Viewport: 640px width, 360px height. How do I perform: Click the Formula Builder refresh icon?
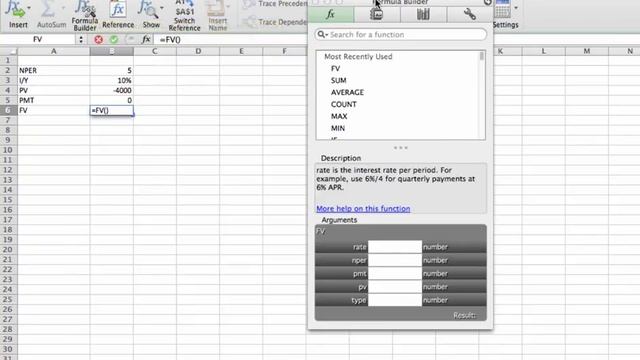pos(488,2)
